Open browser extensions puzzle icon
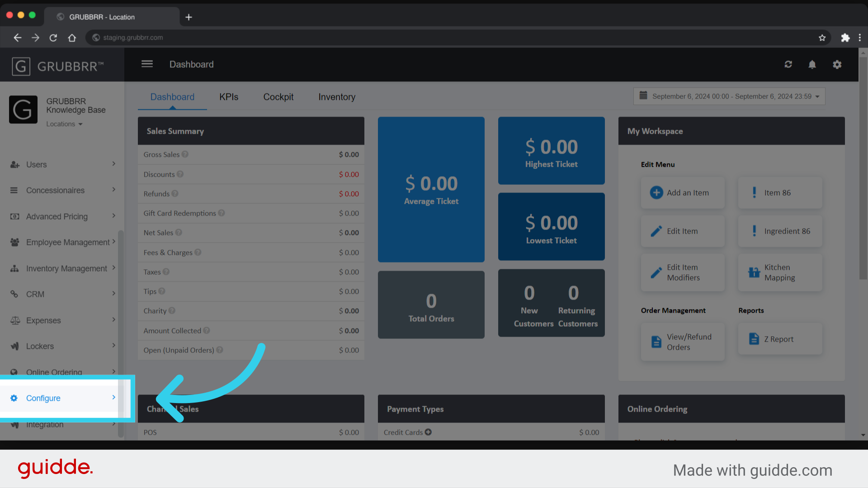 845,38
